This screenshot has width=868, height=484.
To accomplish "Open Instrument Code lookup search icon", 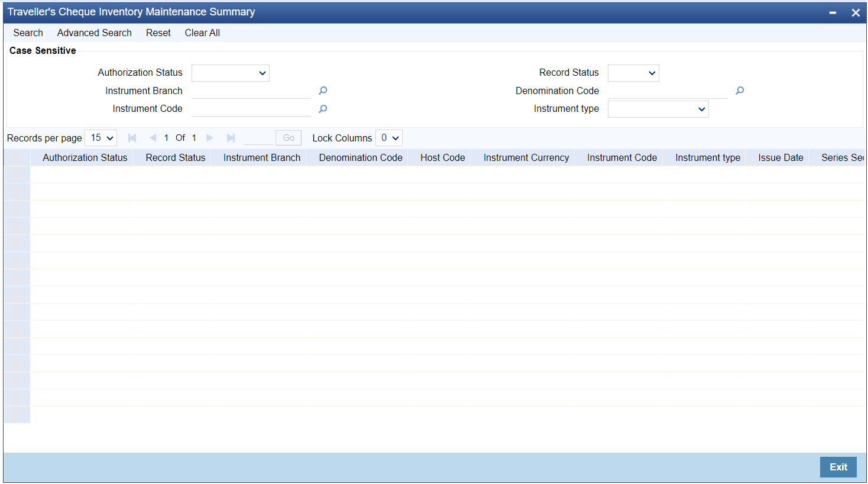I will pos(323,109).
